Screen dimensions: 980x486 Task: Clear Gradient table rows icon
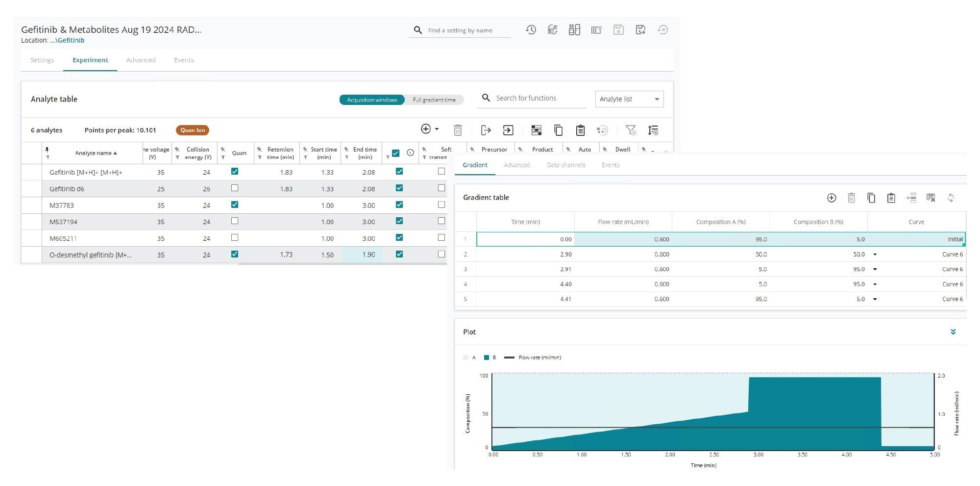931,198
